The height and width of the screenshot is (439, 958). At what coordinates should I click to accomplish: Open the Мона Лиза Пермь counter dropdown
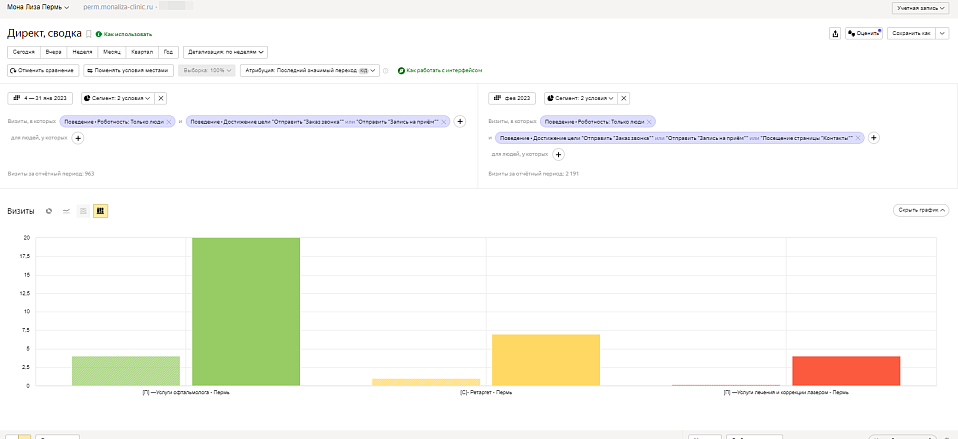pyautogui.click(x=38, y=7)
